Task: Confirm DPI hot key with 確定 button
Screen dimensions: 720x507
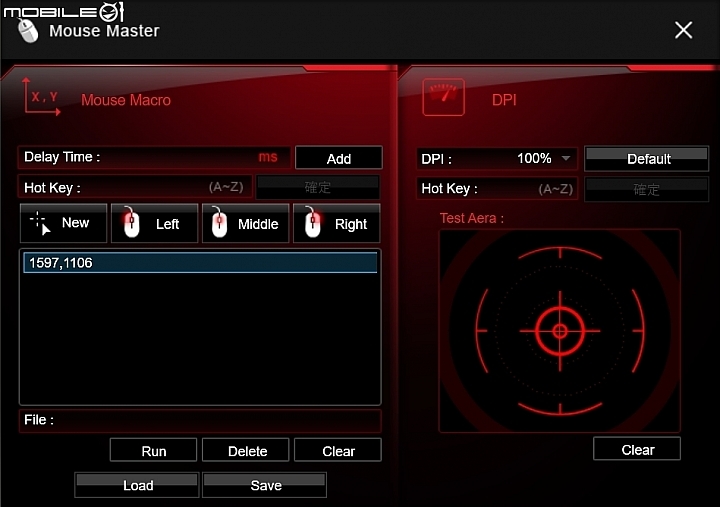Action: tap(647, 189)
